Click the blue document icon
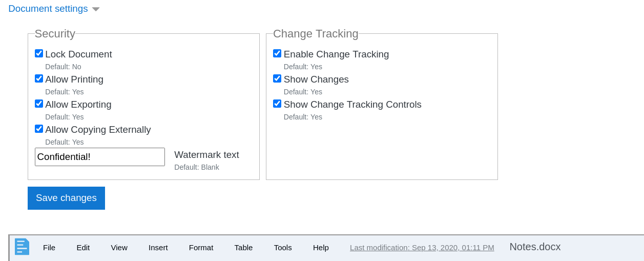Screen dimensions: 644x261 22,247
